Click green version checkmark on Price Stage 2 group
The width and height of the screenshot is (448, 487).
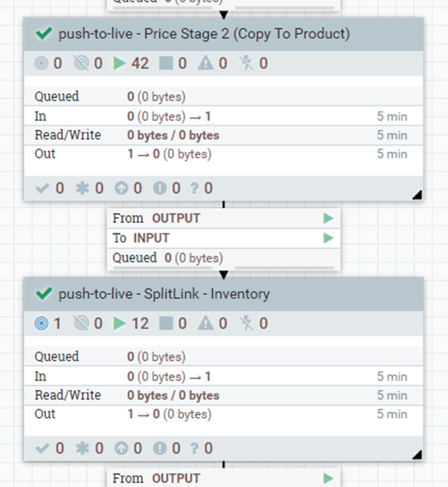click(44, 33)
